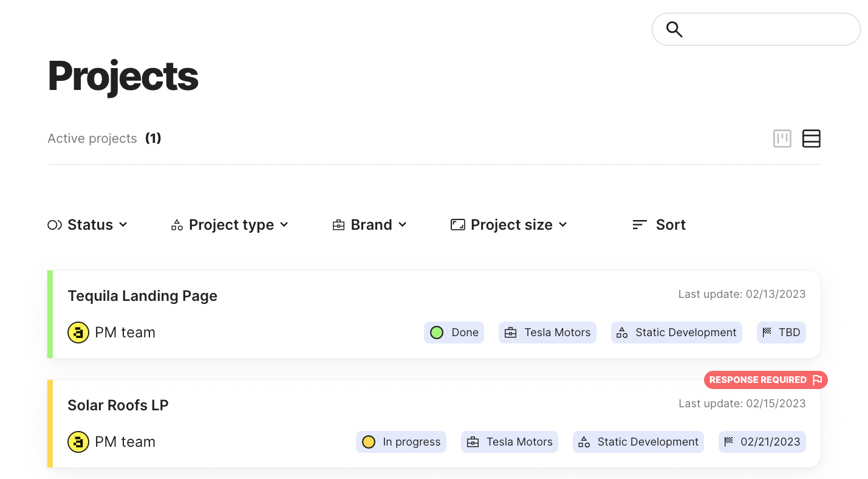Switch to the board view icon
This screenshot has width=868, height=479.
(782, 139)
